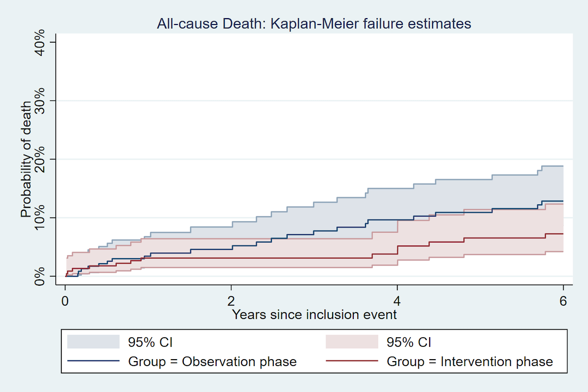Click the 95% CI label beside blue-gray swatch
Image resolution: width=588 pixels, height=392 pixels.
(150, 342)
